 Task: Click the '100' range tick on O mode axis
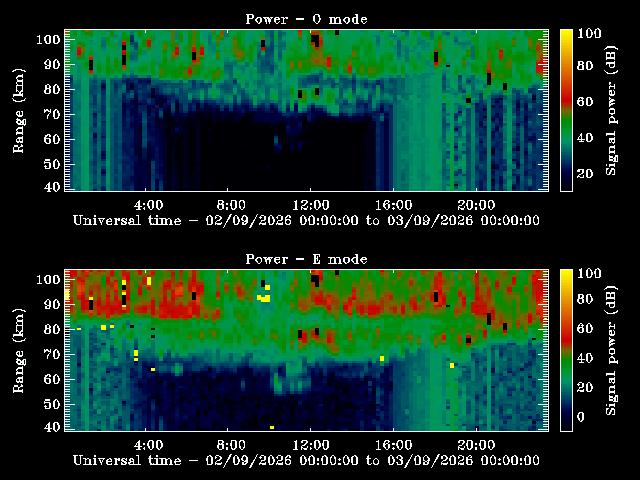coord(49,40)
